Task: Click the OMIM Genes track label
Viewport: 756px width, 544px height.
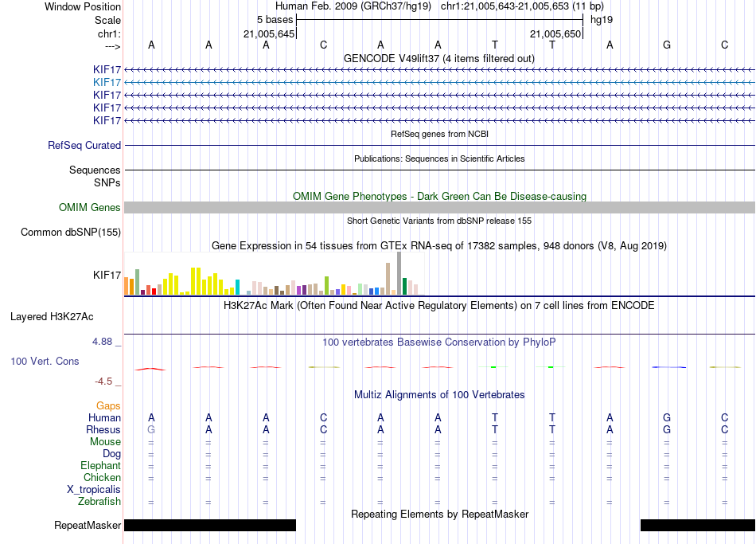Action: click(x=90, y=208)
